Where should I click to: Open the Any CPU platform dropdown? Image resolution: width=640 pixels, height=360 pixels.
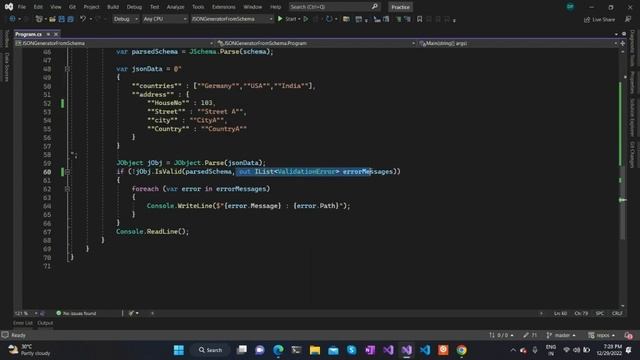tap(165, 19)
